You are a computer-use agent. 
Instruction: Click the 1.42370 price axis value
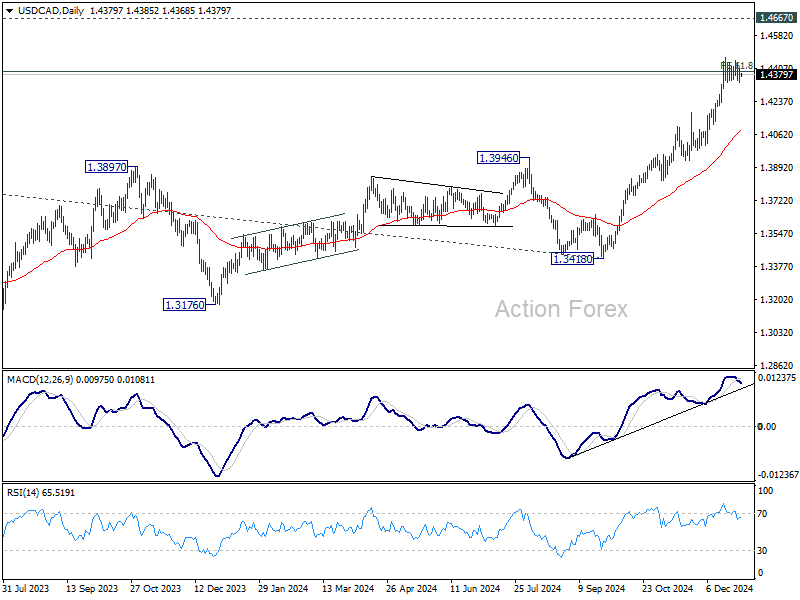coord(777,102)
